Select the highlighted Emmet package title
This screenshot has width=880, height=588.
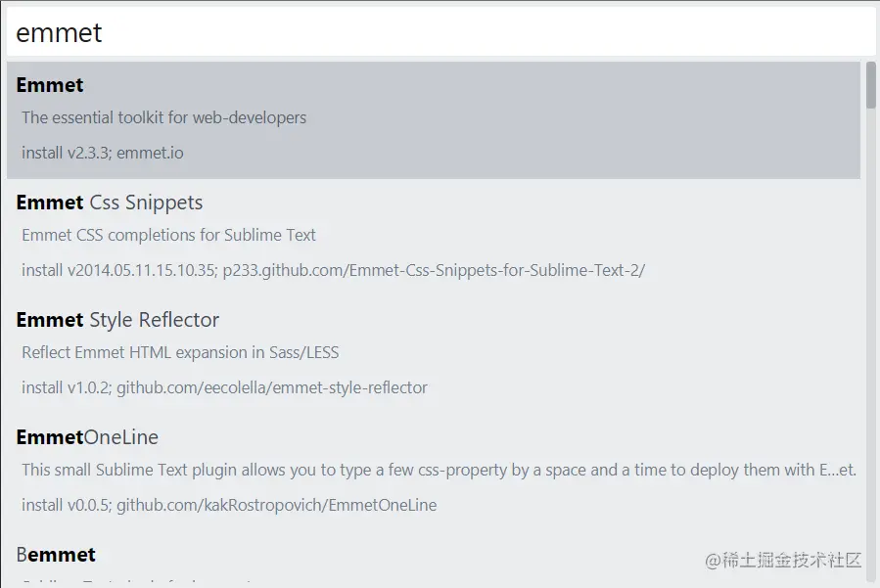coord(50,85)
